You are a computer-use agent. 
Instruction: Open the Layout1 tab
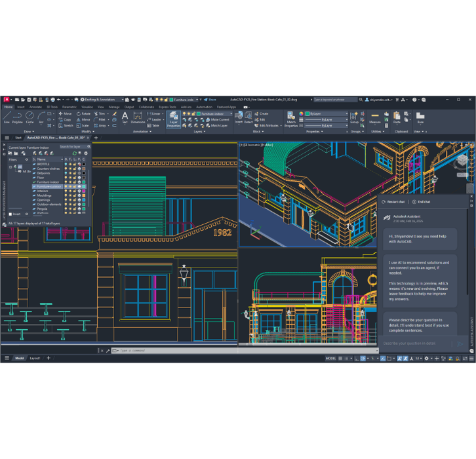pos(35,358)
